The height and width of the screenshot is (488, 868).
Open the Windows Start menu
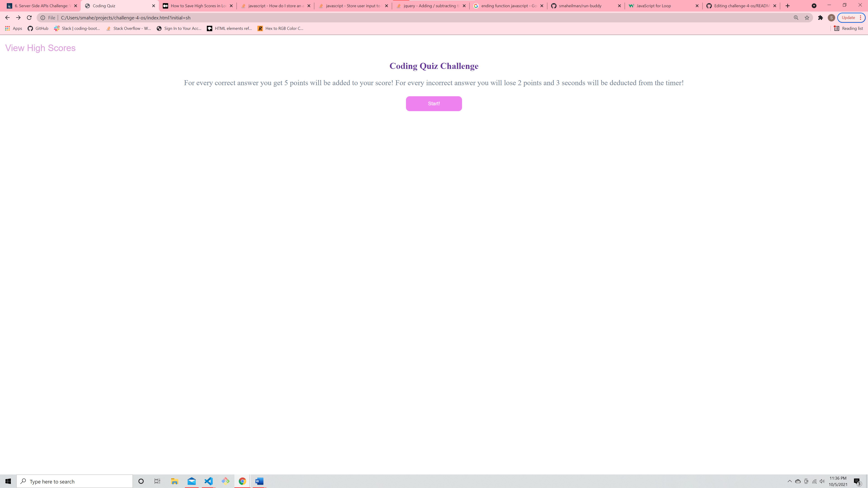coord(8,481)
